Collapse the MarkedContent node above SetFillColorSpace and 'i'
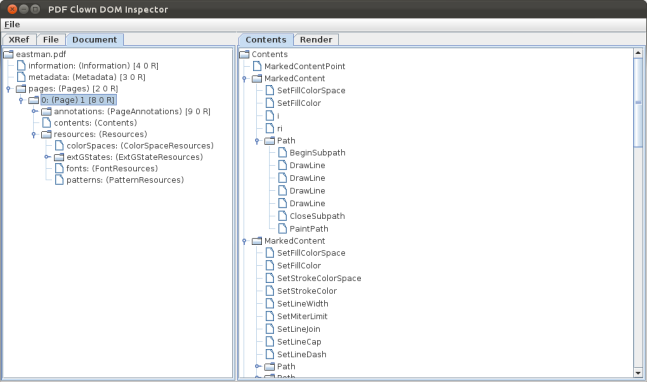The width and height of the screenshot is (647, 382). (x=244, y=79)
